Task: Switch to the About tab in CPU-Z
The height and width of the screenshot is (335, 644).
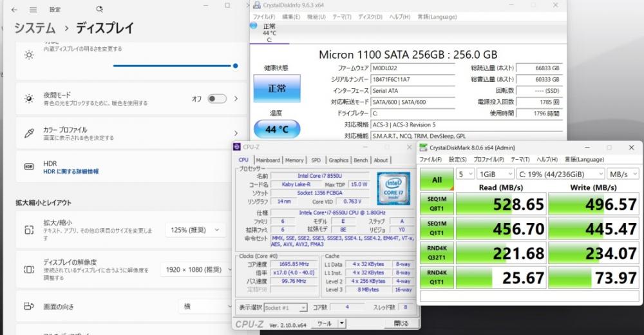Action: 381,160
